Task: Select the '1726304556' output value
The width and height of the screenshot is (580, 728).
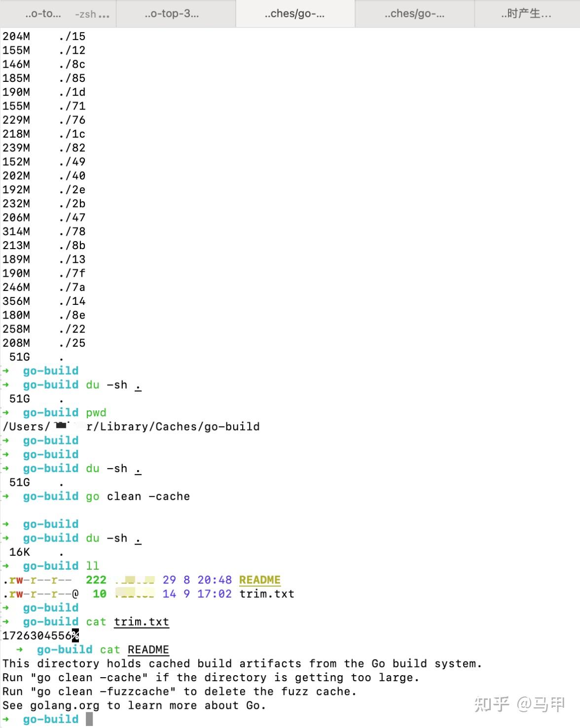Action: [37, 636]
